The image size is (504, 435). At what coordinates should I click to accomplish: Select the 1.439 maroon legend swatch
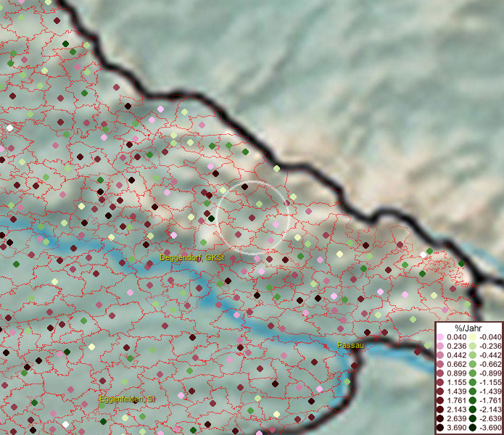(x=440, y=391)
